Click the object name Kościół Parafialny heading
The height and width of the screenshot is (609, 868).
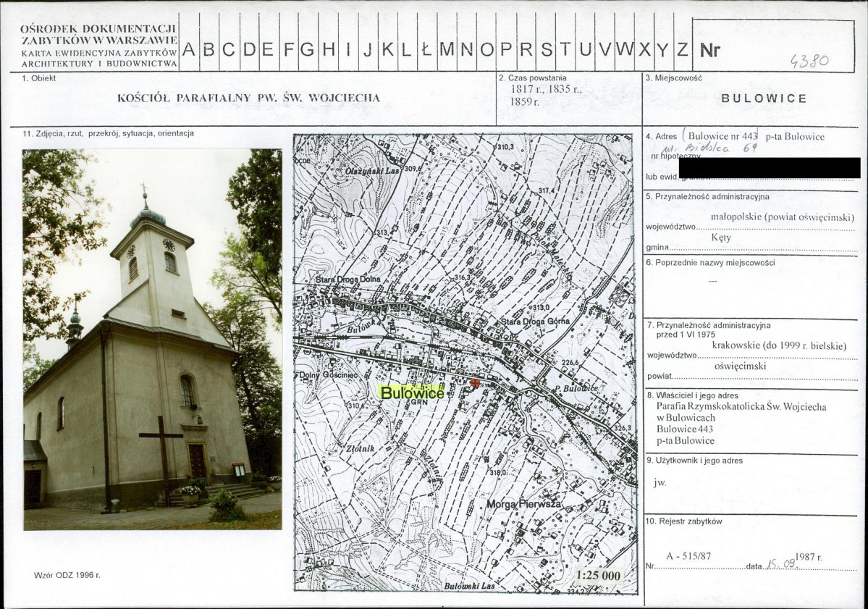pyautogui.click(x=248, y=98)
